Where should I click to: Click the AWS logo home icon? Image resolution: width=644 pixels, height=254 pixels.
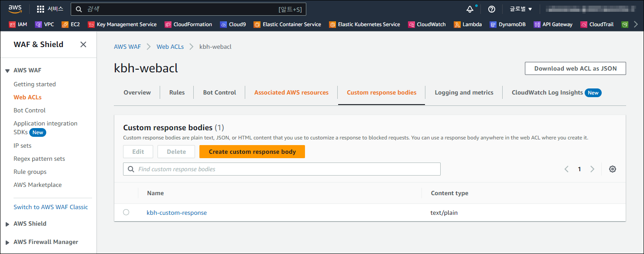15,9
